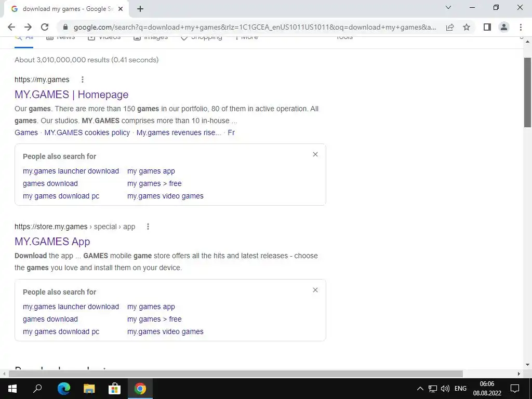
Task: Click the Chrome taskbar icon
Action: click(140, 389)
